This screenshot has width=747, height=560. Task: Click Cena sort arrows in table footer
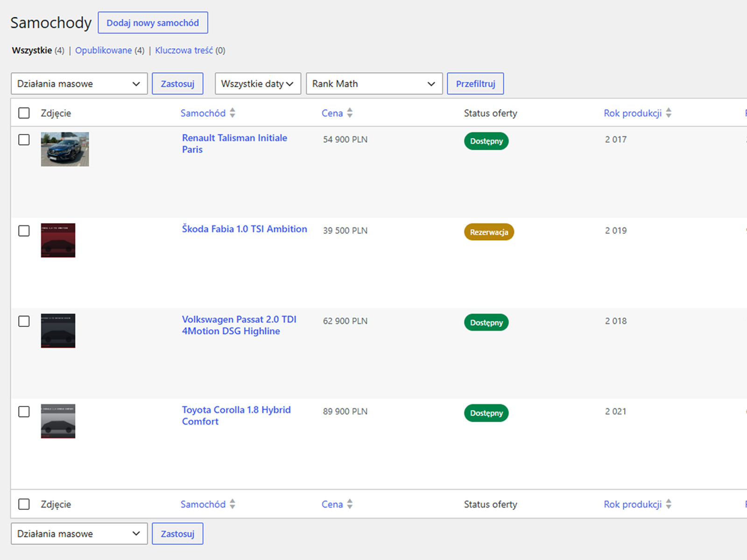pyautogui.click(x=350, y=504)
